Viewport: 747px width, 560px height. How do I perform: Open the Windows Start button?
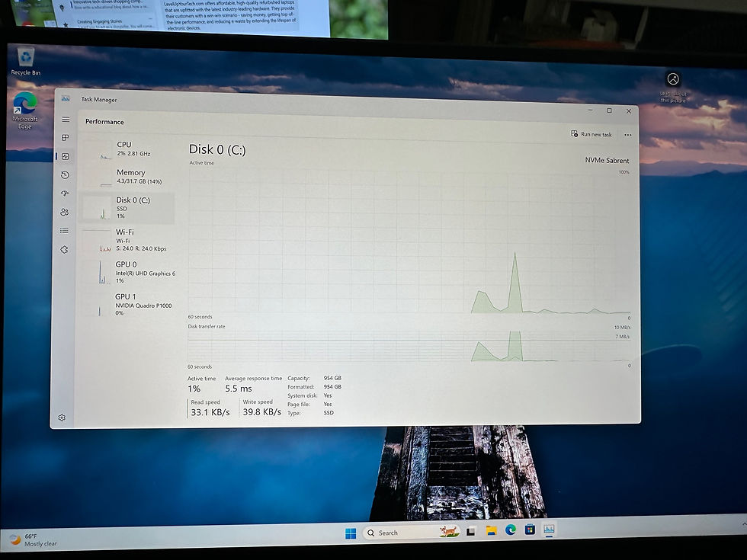click(x=351, y=533)
